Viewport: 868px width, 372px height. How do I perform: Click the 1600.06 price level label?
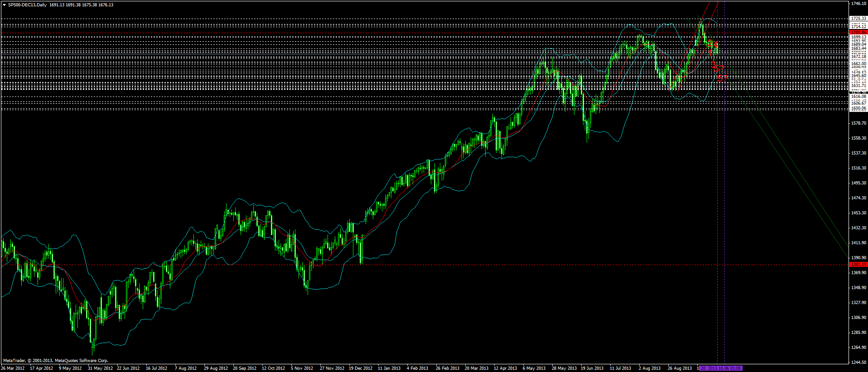click(858, 109)
